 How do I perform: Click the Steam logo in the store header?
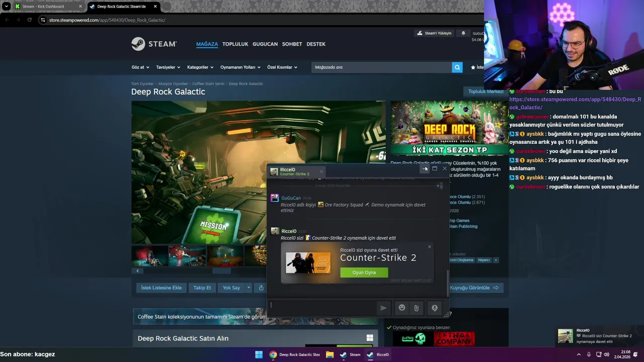click(154, 44)
